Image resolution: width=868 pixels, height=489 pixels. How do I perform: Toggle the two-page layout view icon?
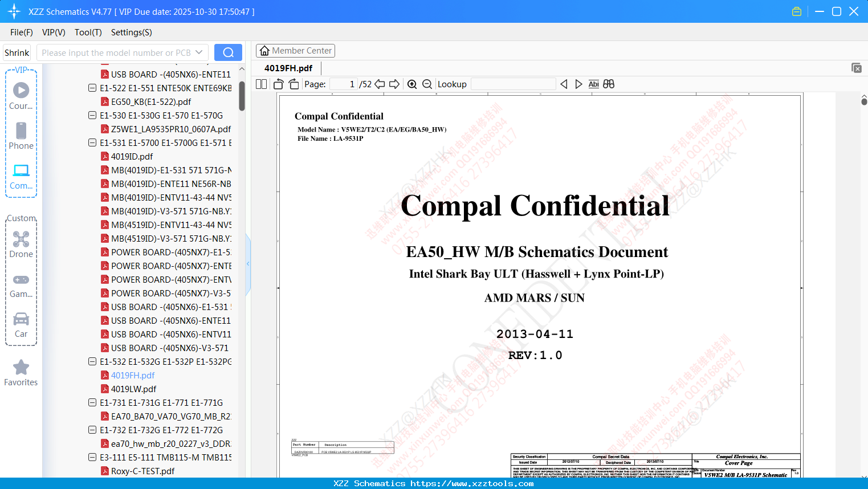coord(261,84)
